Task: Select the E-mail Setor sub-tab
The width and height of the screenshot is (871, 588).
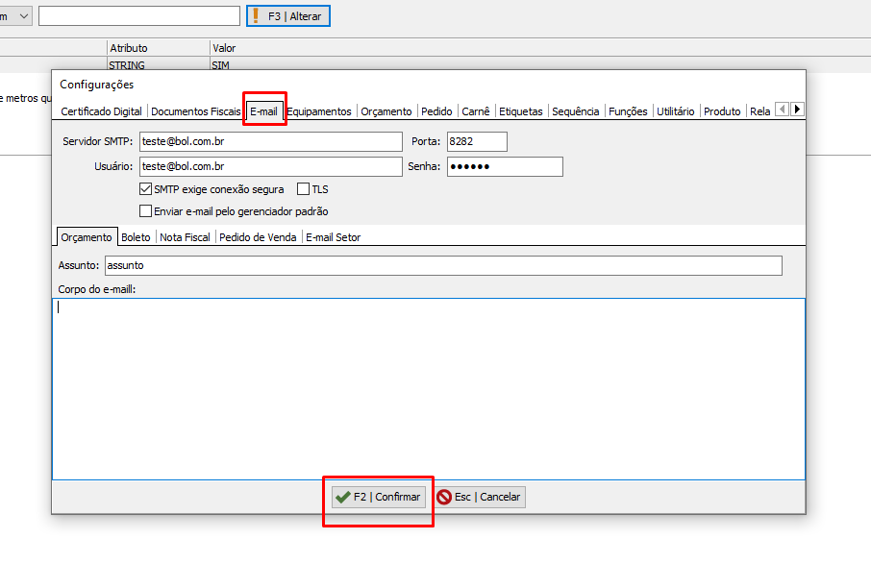Action: point(333,237)
